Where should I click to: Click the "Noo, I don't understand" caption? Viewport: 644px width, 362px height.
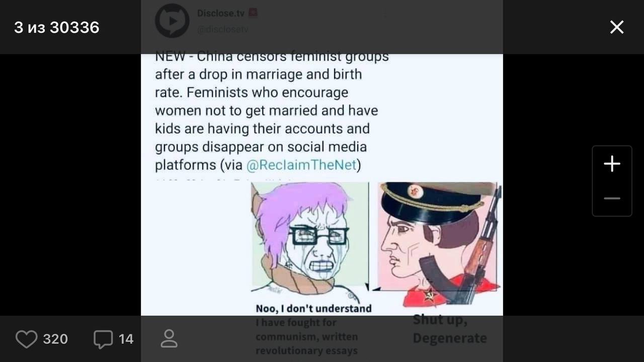313,308
